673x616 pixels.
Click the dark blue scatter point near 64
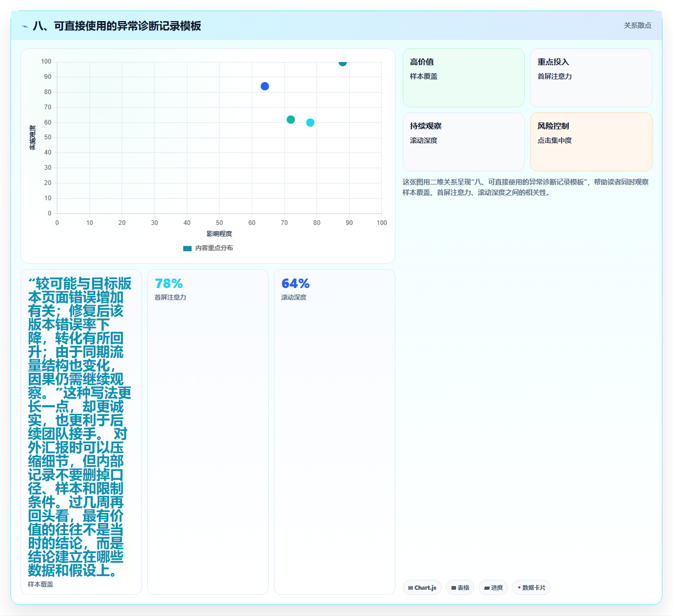[x=265, y=86]
